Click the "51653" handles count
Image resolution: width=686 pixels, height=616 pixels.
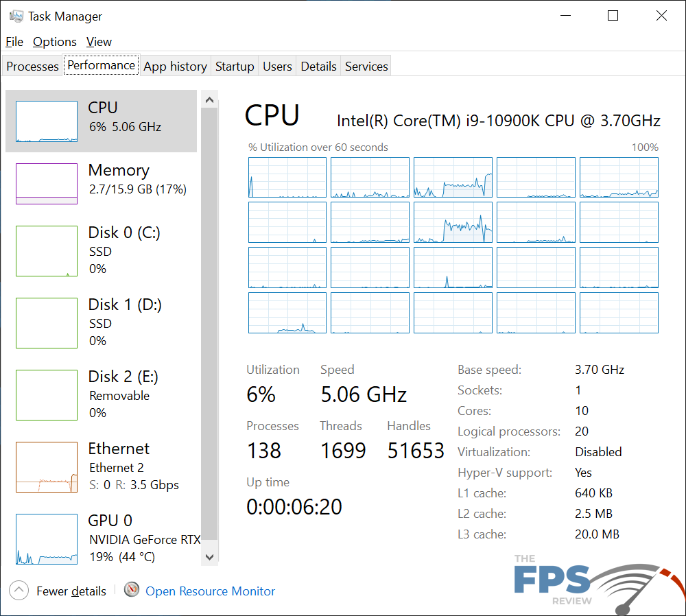[416, 451]
